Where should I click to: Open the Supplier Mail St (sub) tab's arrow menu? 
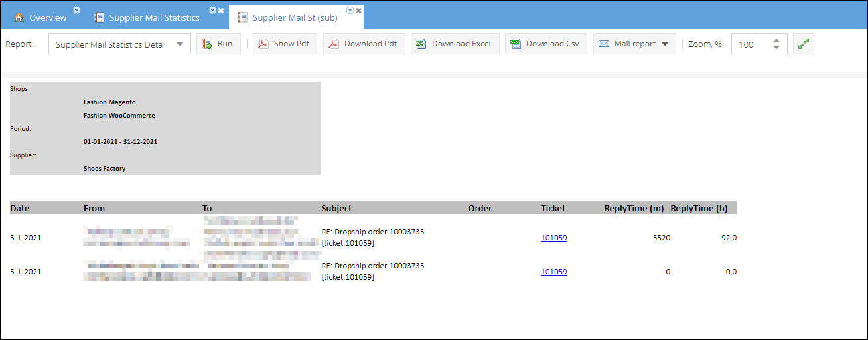click(x=350, y=11)
